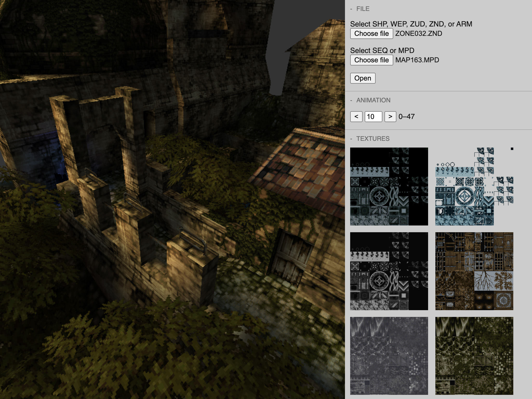Click the small black square in texture
This screenshot has width=532, height=399.
(512, 149)
